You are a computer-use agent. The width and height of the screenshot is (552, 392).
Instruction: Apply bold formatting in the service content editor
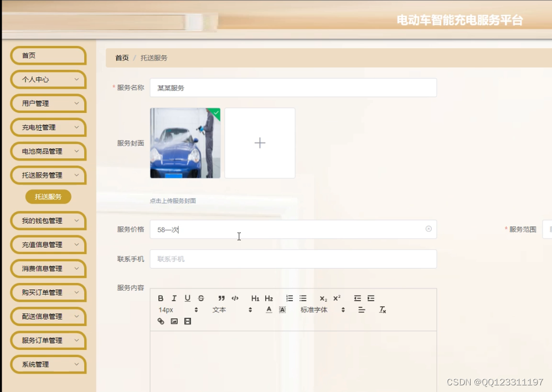(161, 298)
